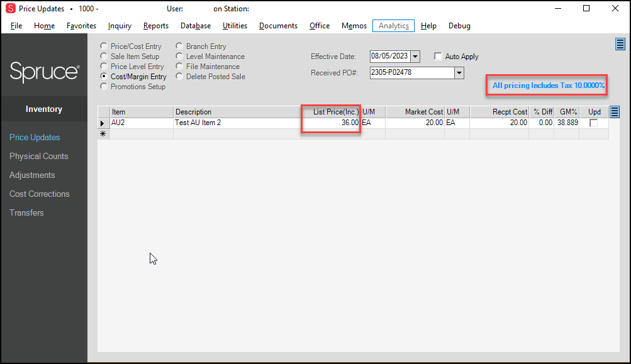Click the GM% value 38.889
This screenshot has height=364, width=631.
click(x=567, y=123)
